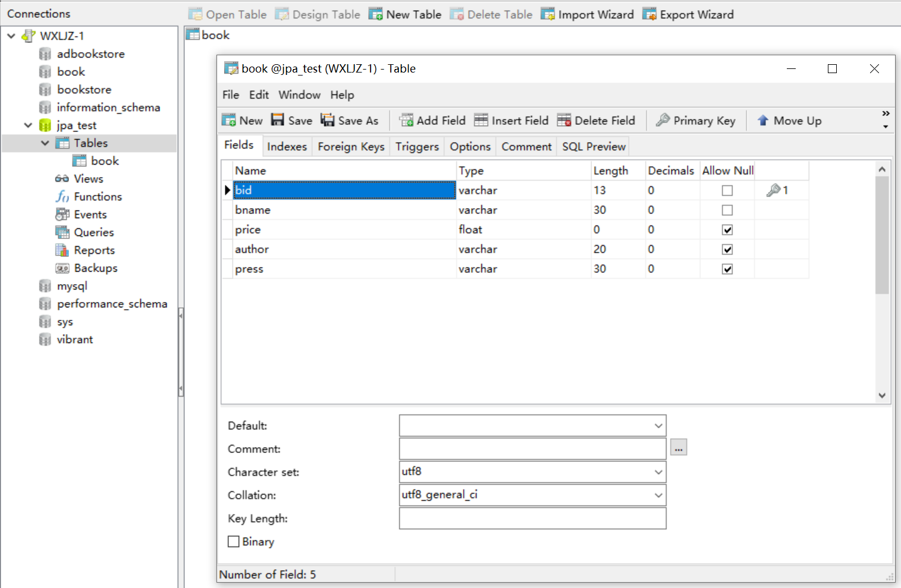This screenshot has width=901, height=588.
Task: Click the Delete Table toolbar icon
Action: tap(457, 14)
